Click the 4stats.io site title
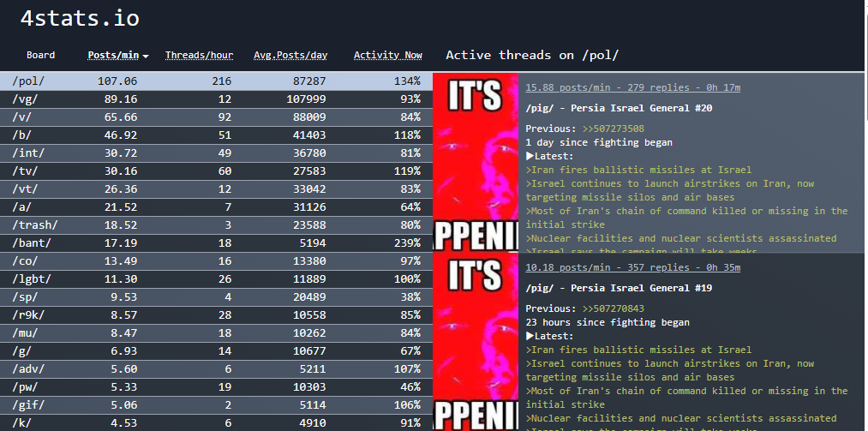The height and width of the screenshot is (431, 868). pos(80,18)
